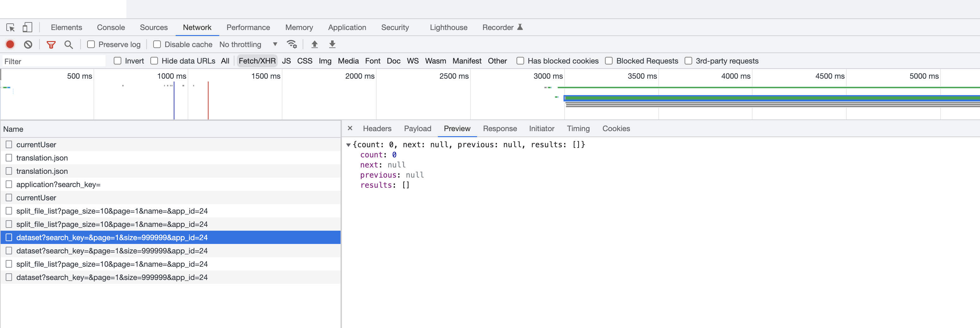Activate the inspect element picker icon
Screen dimensions: 980x328
tap(11, 27)
